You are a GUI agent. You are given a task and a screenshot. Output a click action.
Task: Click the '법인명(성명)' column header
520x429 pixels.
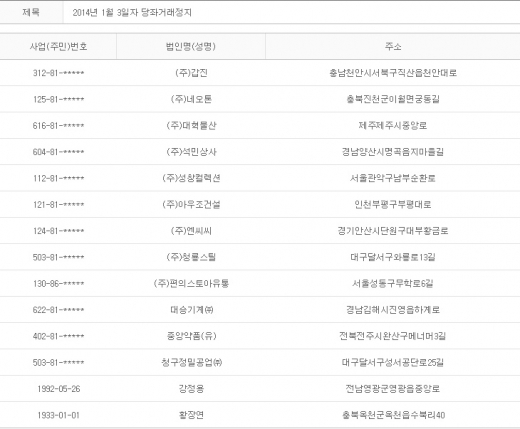(191, 46)
